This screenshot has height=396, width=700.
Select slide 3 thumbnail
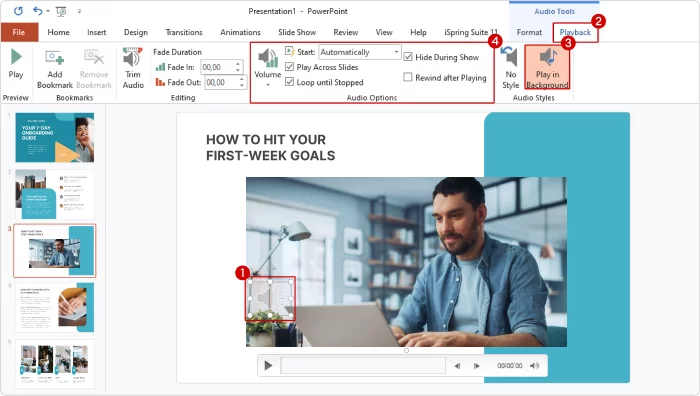[x=55, y=250]
